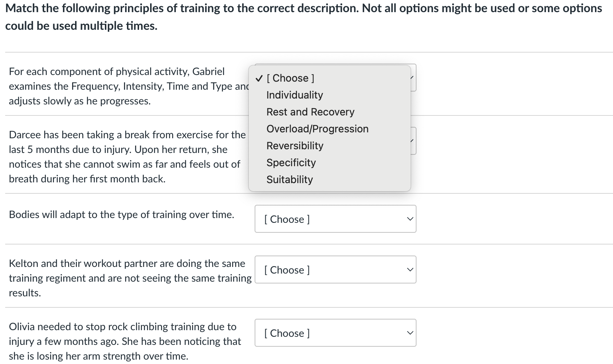613x364 pixels.
Task: Click the exposed edge of Gabriel's dropdown
Action: (414, 78)
